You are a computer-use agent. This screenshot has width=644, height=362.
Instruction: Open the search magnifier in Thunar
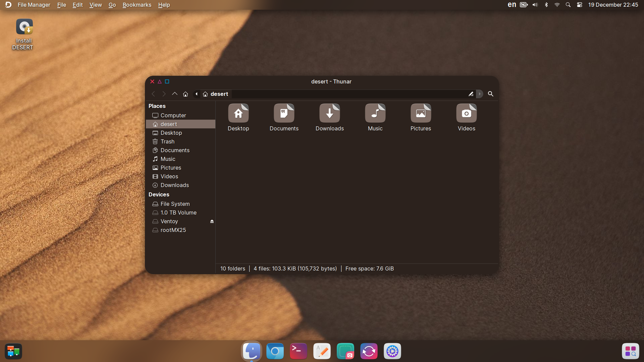[490, 94]
